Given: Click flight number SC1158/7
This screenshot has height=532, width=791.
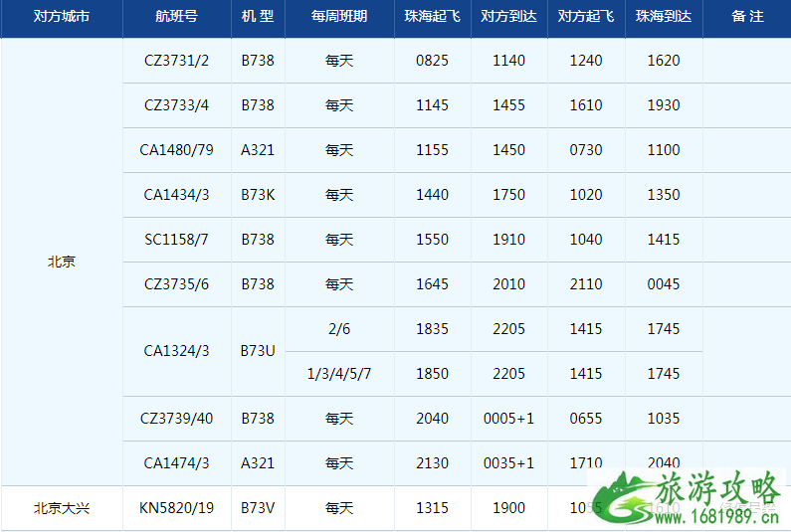Looking at the screenshot, I should [x=176, y=240].
